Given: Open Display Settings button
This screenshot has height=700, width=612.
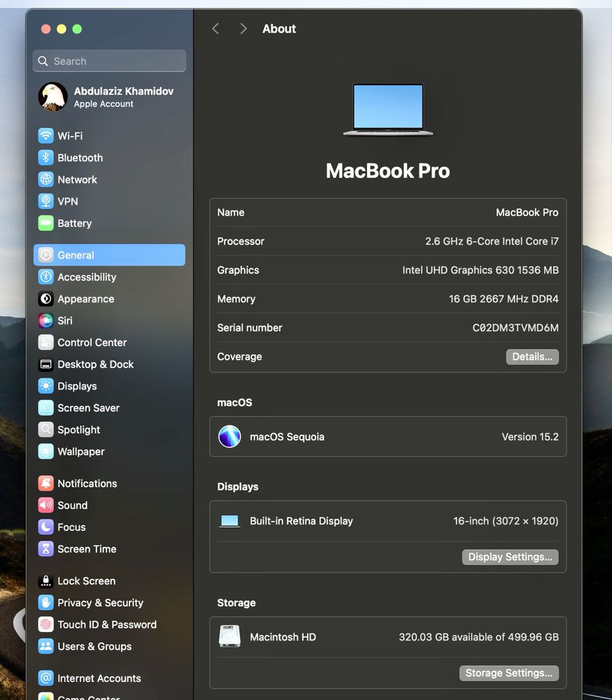Looking at the screenshot, I should [510, 557].
